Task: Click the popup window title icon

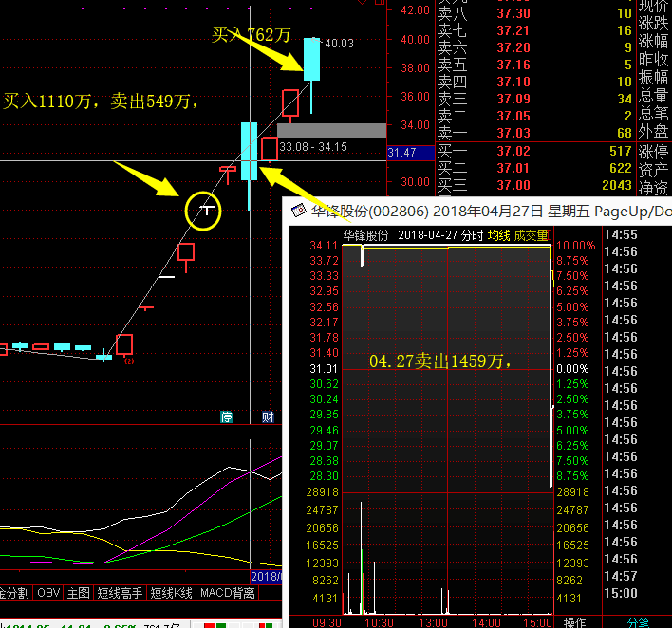Action: (299, 210)
